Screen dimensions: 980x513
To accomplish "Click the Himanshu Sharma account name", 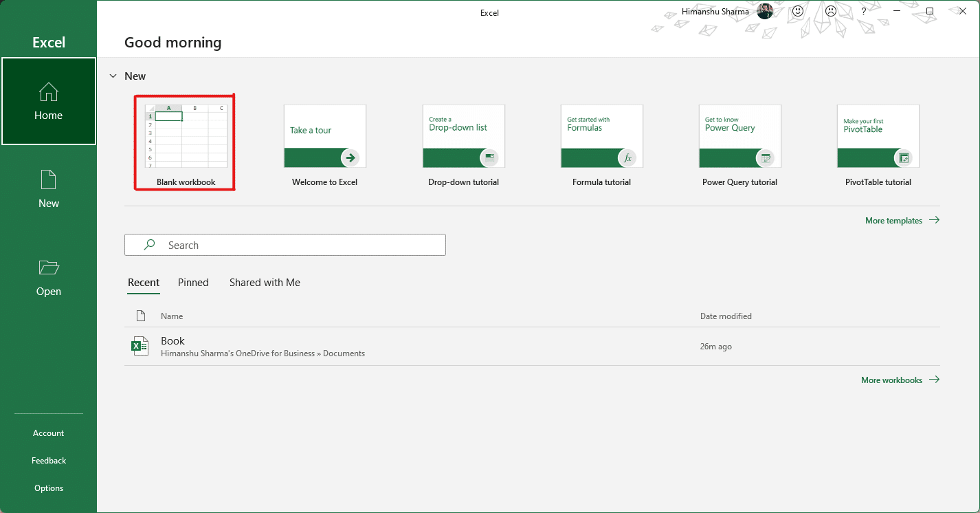I will tap(715, 11).
